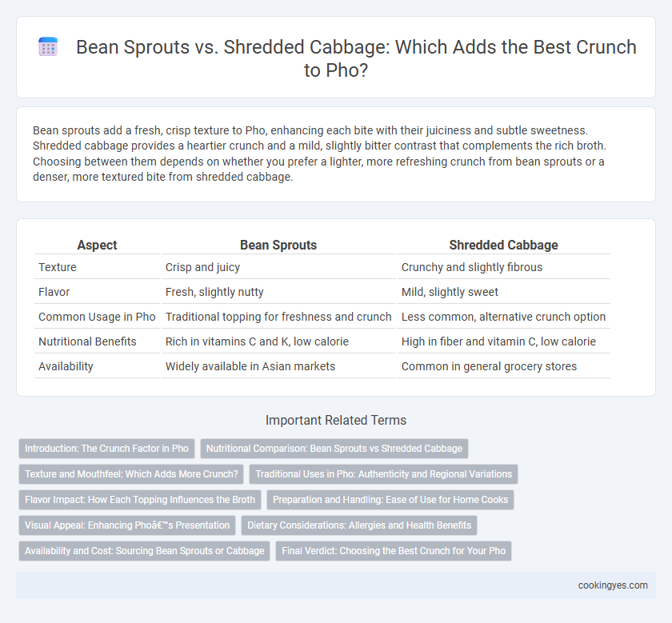The height and width of the screenshot is (623, 672).
Task: Select 'Widely available in Asian markets' cell
Action: click(x=250, y=367)
